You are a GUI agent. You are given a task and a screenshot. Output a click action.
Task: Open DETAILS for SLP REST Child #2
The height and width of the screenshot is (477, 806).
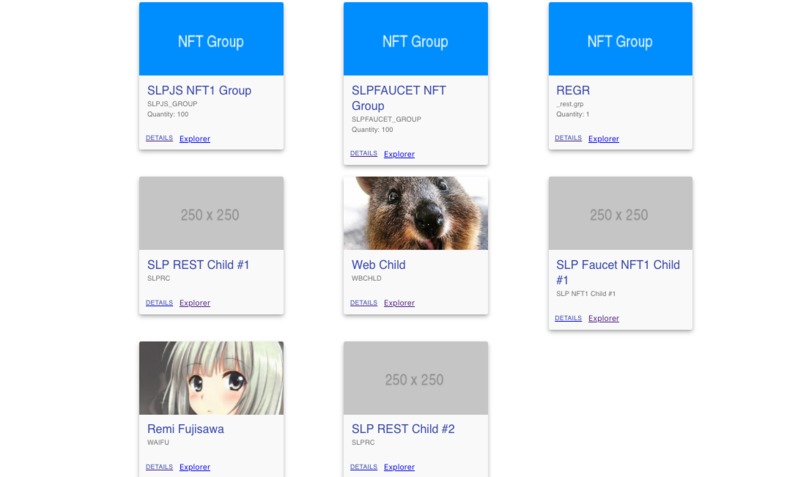pyautogui.click(x=364, y=467)
